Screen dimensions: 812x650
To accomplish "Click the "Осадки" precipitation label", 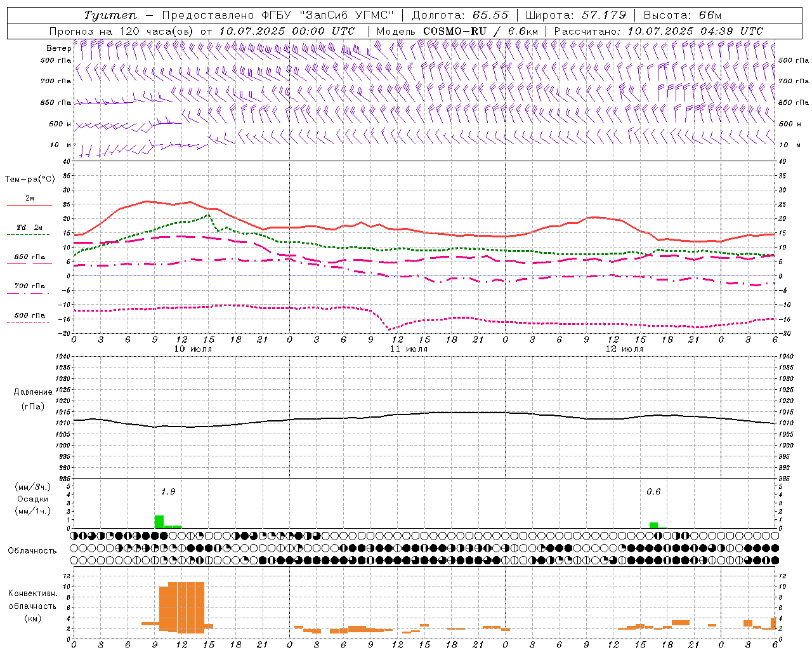I will [32, 499].
